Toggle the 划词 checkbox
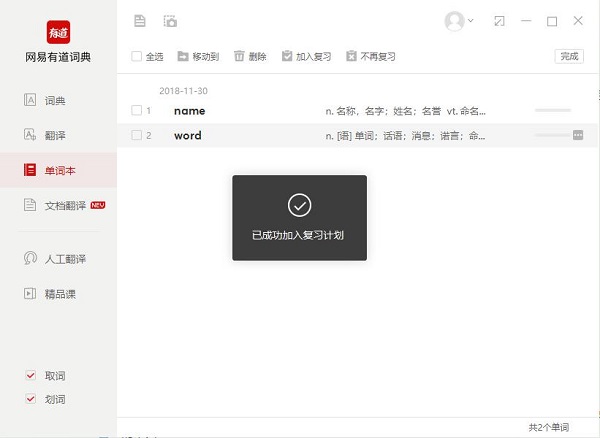This screenshot has width=600, height=438. (29, 399)
